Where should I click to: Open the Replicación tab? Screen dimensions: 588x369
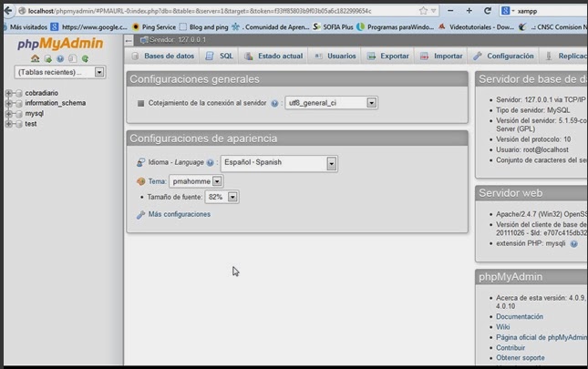[563, 56]
